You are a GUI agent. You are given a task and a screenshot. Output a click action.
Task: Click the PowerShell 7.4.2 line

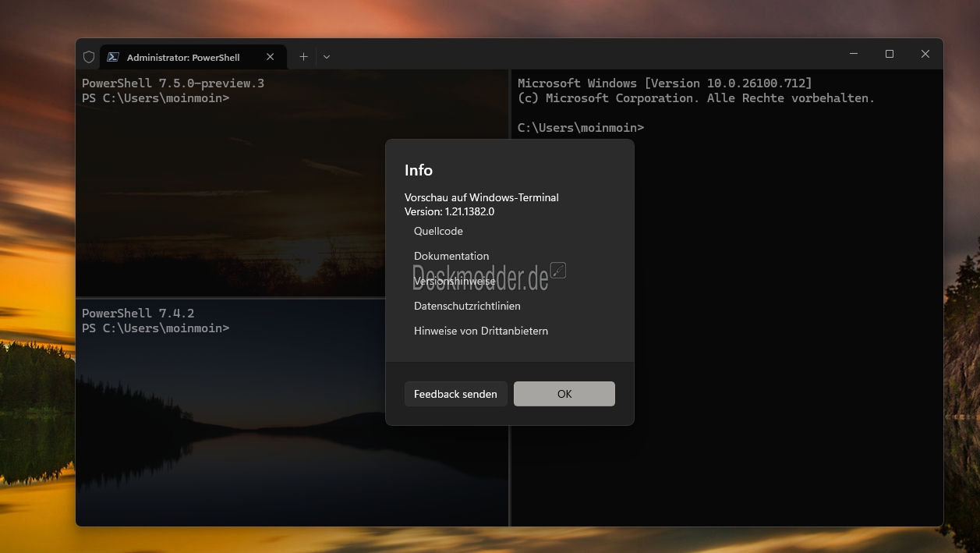(138, 314)
